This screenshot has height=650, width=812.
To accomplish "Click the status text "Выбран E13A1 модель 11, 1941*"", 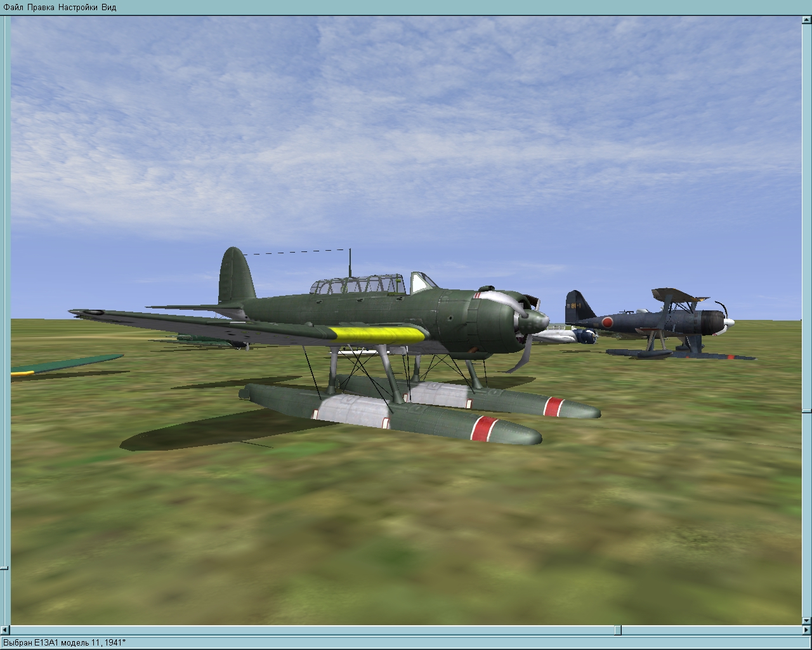I will (x=64, y=642).
